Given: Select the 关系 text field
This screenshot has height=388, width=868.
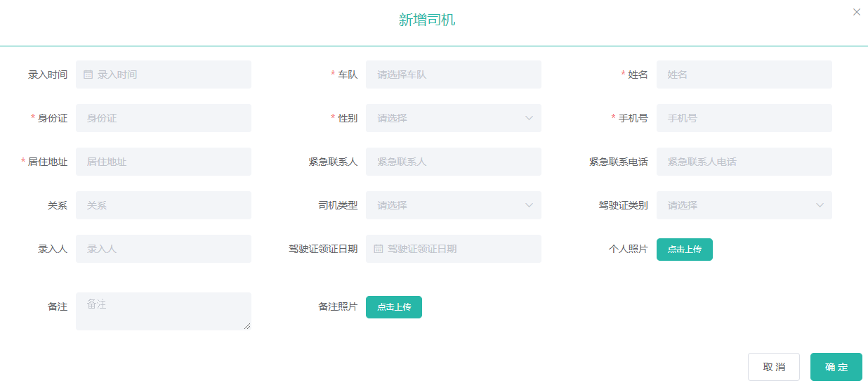Looking at the screenshot, I should (163, 205).
